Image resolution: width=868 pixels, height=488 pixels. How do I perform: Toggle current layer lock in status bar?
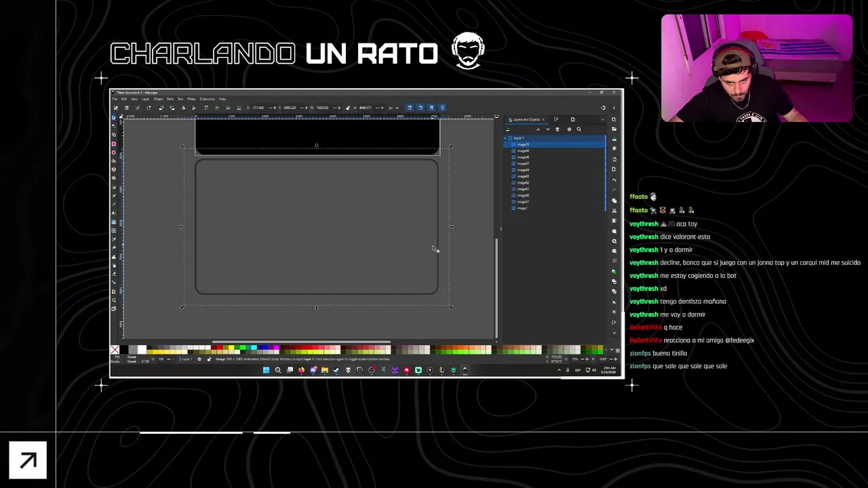[209, 359]
